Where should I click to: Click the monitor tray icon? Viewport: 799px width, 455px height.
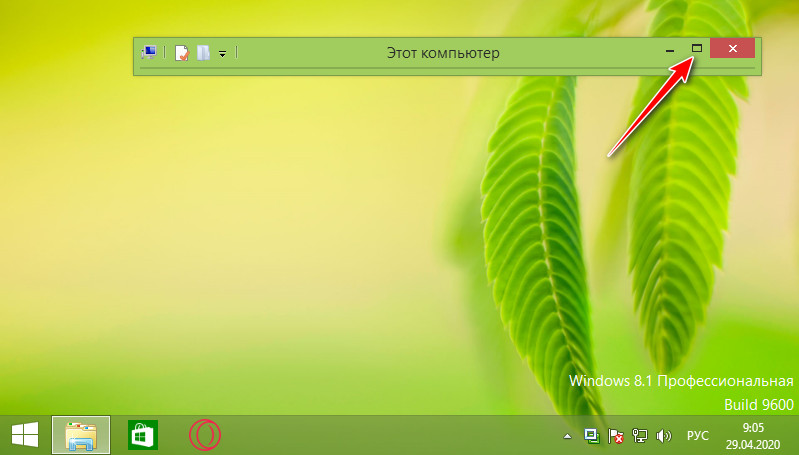tap(591, 436)
